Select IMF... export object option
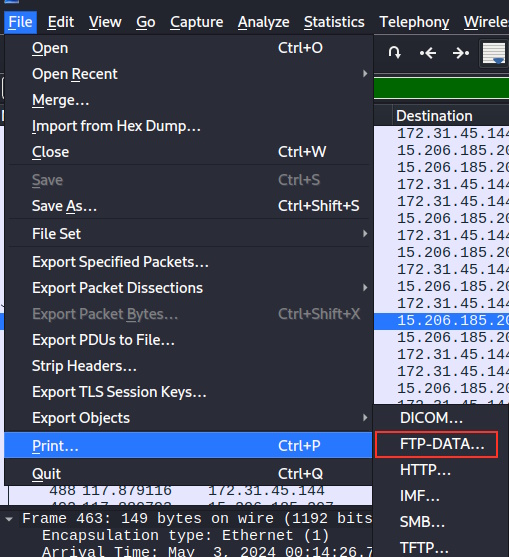Viewport: 509px width, 557px height. (x=441, y=496)
